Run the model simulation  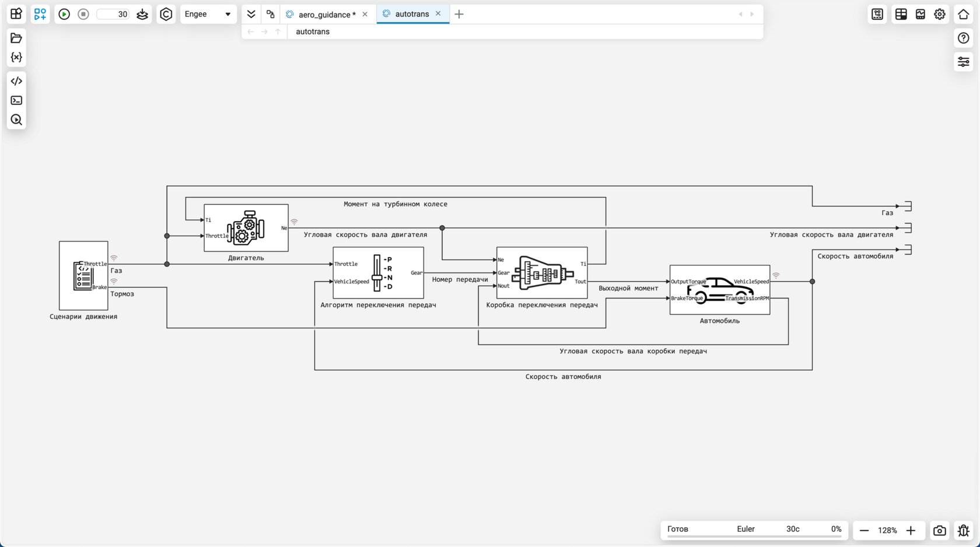[x=64, y=14]
